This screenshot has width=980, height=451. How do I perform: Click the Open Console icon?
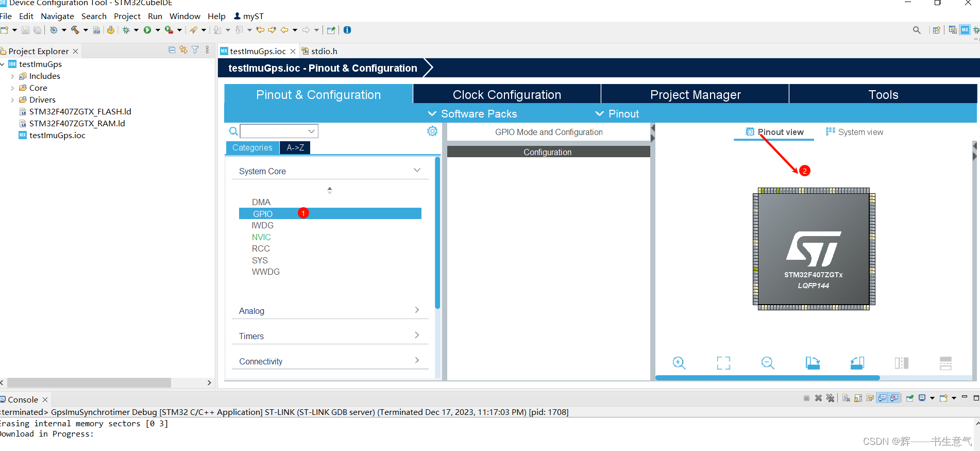tap(944, 398)
